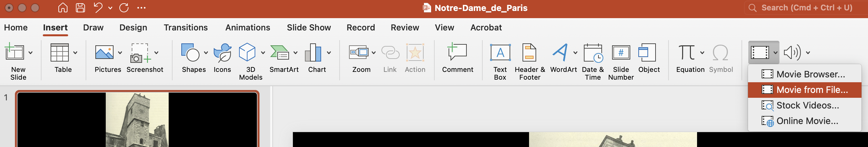Expand the Table dropdown arrow
Viewport: 868px width, 147px height.
coord(75,53)
